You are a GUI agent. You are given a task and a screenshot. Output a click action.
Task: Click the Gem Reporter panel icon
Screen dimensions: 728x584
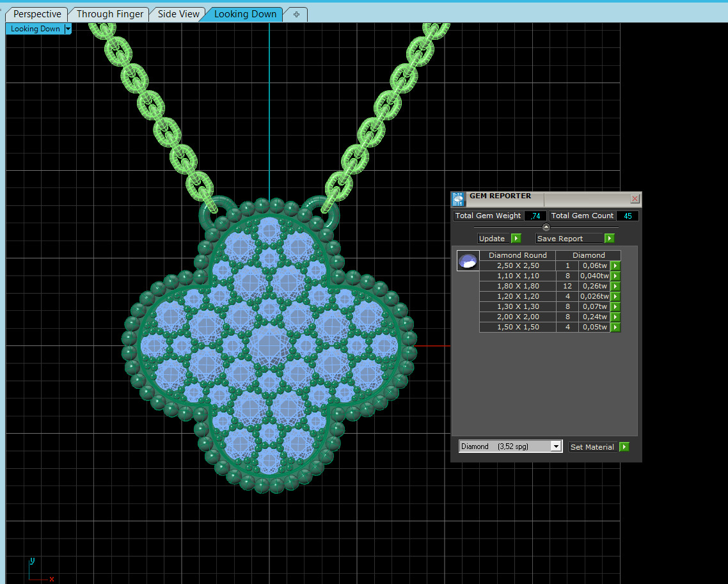(x=458, y=199)
